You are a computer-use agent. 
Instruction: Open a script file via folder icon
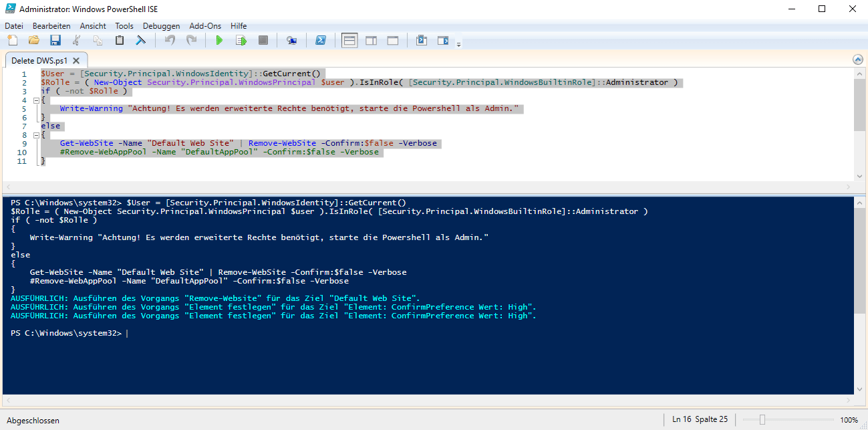(x=34, y=41)
